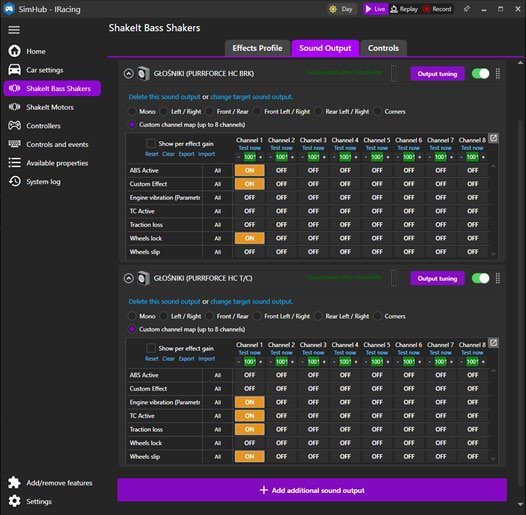Turn off ABS Active Channel 1 in HC BRK
The image size is (526, 515).
point(250,170)
